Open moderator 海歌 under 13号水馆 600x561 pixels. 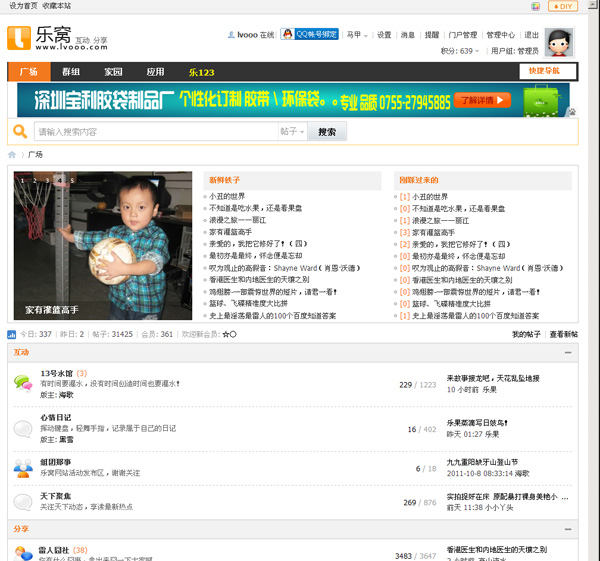click(x=66, y=395)
